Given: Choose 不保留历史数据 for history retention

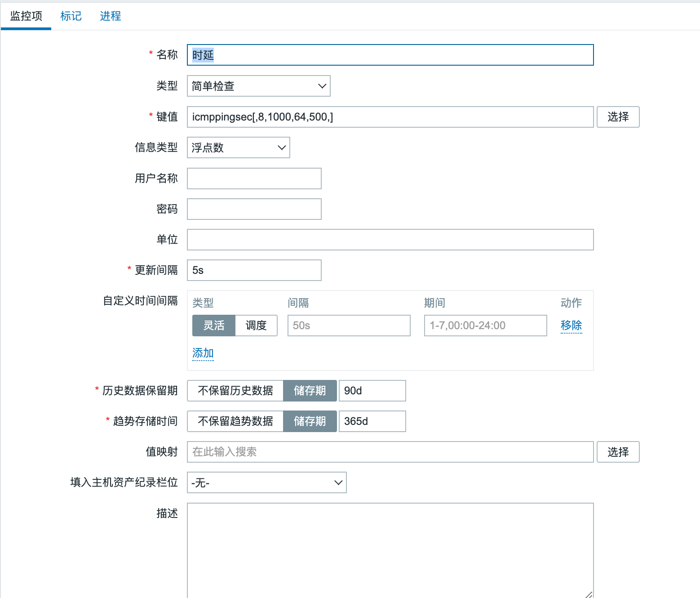Looking at the screenshot, I should point(235,391).
